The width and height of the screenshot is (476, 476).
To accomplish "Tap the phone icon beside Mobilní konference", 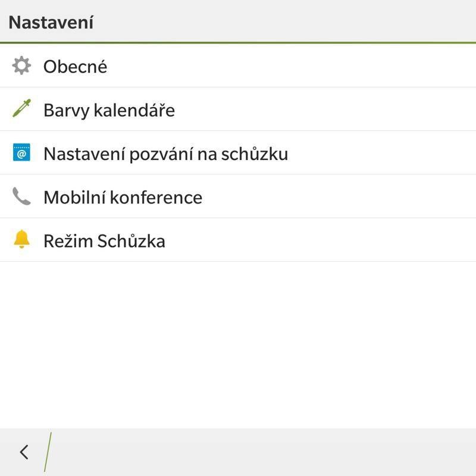I will click(22, 197).
